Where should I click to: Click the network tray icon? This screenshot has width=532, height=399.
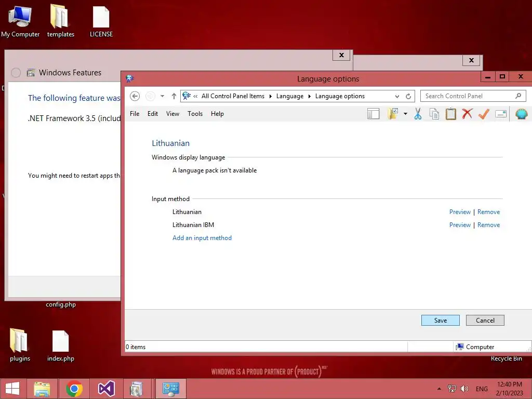451,389
